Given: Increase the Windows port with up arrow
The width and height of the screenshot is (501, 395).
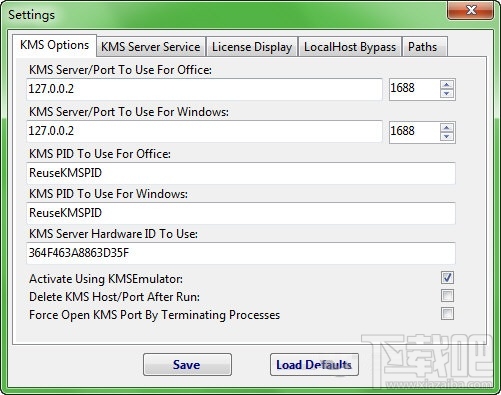Looking at the screenshot, I should (447, 127).
